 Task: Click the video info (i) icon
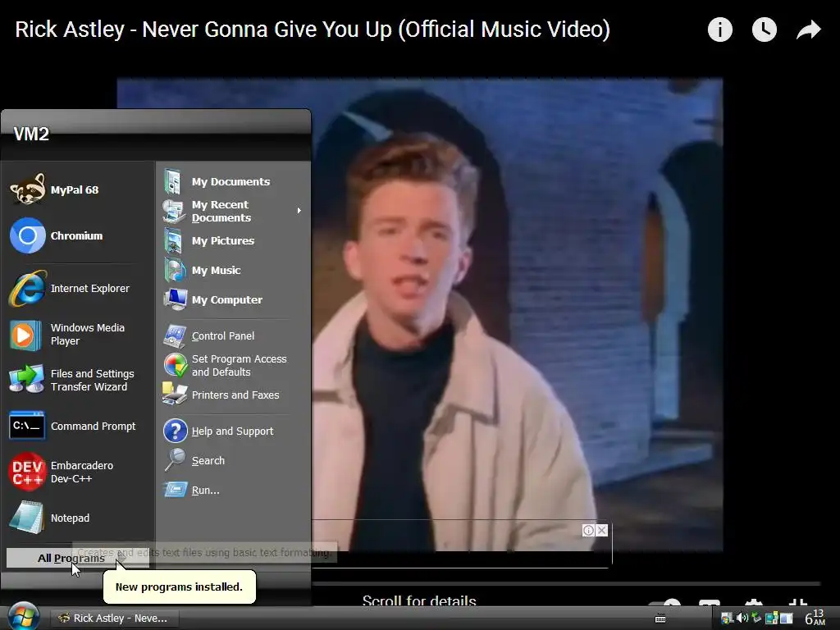pyautogui.click(x=719, y=30)
